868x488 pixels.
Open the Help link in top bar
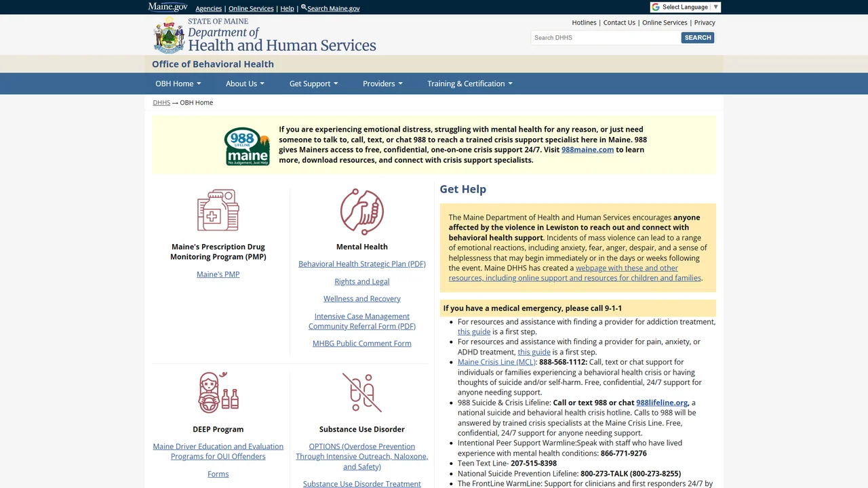click(288, 9)
